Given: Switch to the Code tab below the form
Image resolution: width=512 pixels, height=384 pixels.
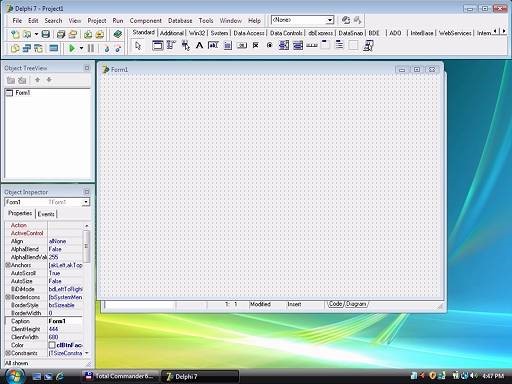Looking at the screenshot, I should coord(335,304).
